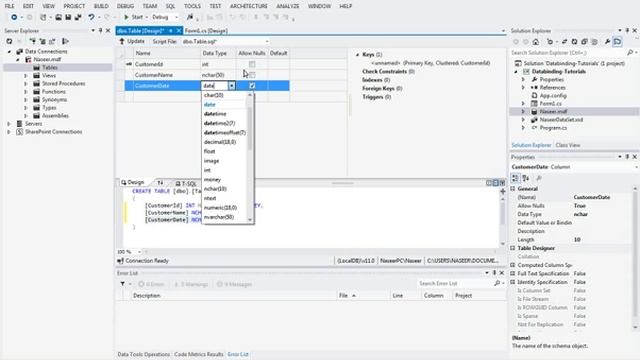Expand the Views node in Server Explorer
The image size is (640, 360).
click(x=26, y=76)
